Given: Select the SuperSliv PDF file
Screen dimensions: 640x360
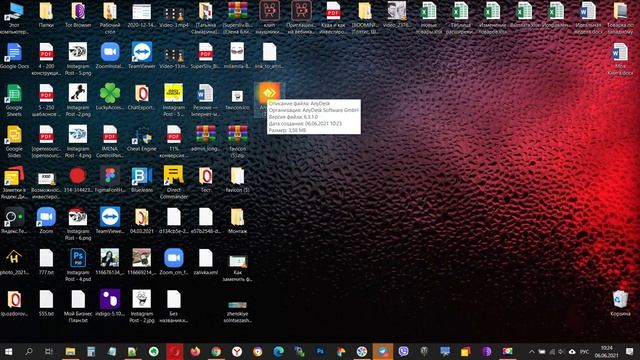Looking at the screenshot, I should tap(205, 52).
